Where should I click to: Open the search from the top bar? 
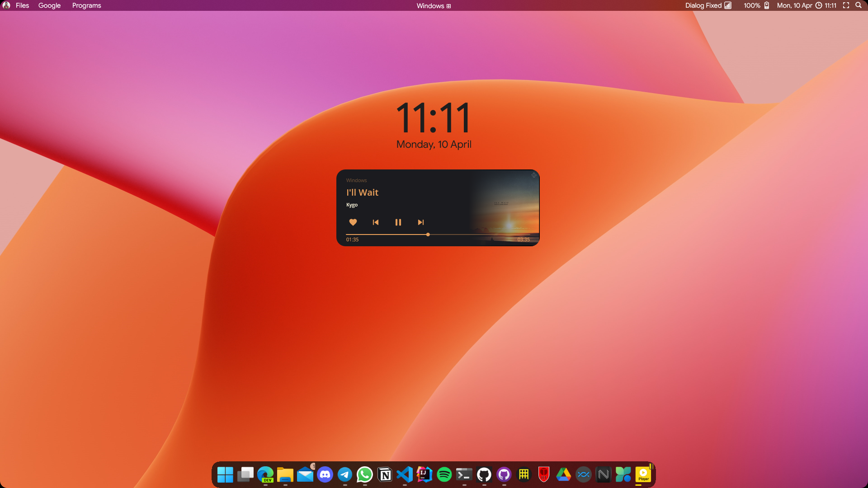coord(858,5)
